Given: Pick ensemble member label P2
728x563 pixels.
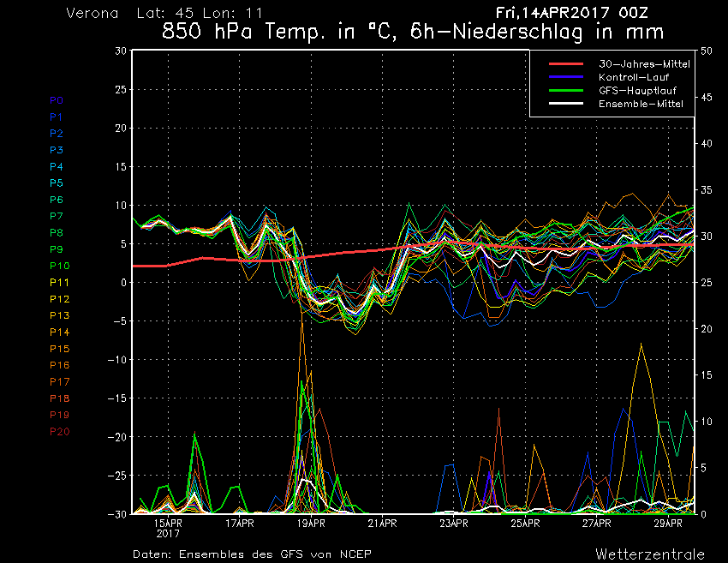Looking at the screenshot, I should (x=57, y=134).
